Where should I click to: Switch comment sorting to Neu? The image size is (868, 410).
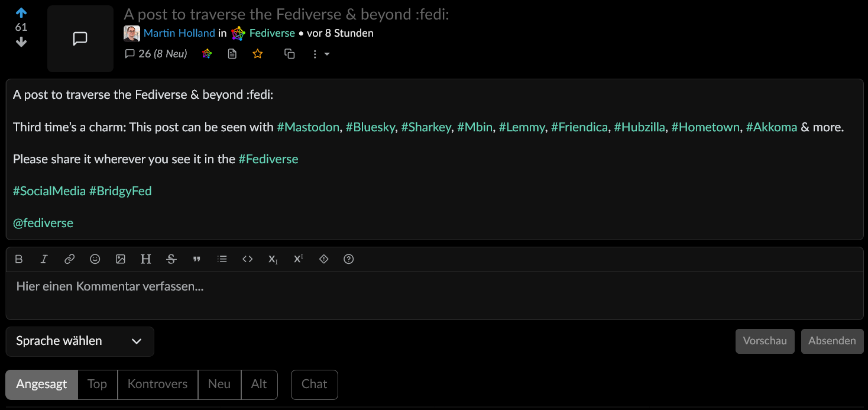(x=219, y=385)
